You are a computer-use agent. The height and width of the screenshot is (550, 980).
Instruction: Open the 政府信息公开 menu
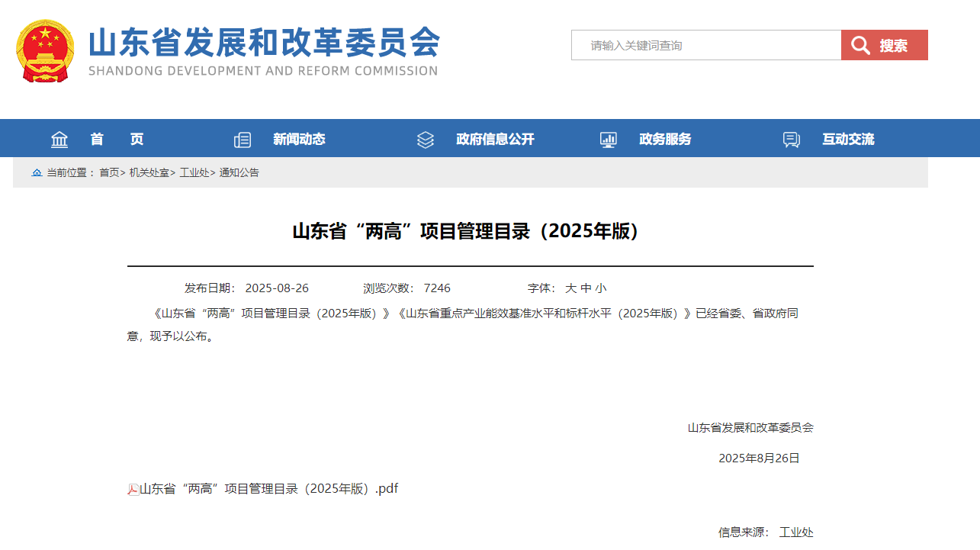coord(495,140)
